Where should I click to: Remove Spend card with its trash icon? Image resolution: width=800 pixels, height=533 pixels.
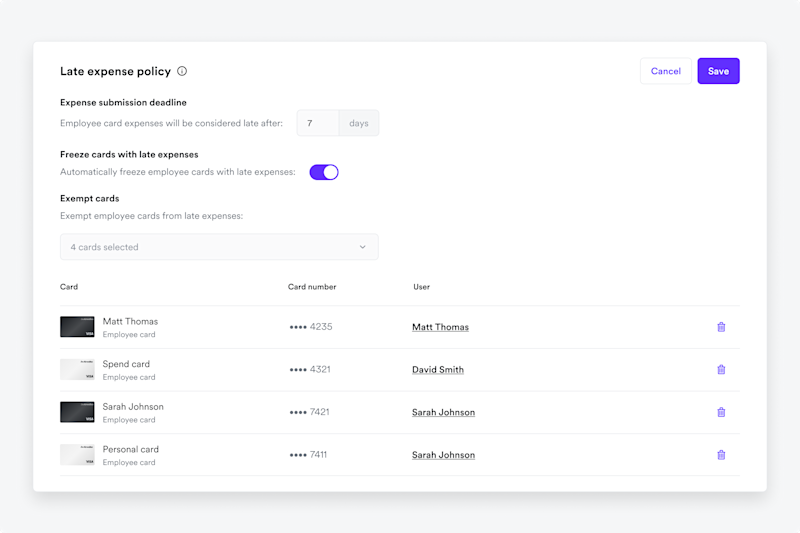pyautogui.click(x=721, y=369)
